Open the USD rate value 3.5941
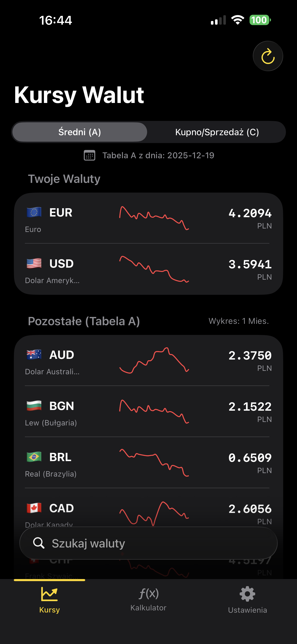This screenshot has width=297, height=644. point(250,264)
